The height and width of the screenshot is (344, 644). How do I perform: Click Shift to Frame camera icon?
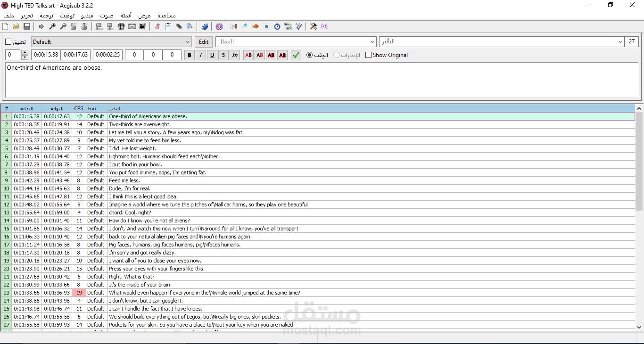tap(143, 26)
